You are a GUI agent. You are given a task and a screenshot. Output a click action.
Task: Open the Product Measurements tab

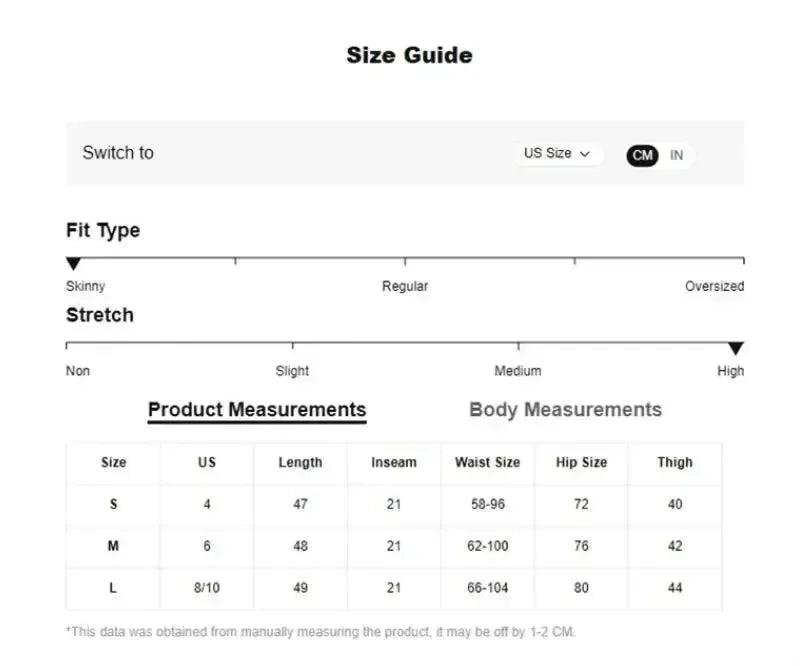click(257, 410)
